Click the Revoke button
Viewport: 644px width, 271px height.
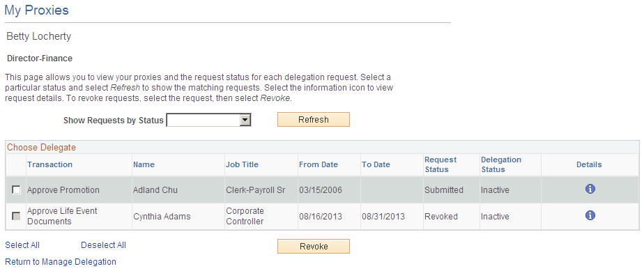point(314,247)
